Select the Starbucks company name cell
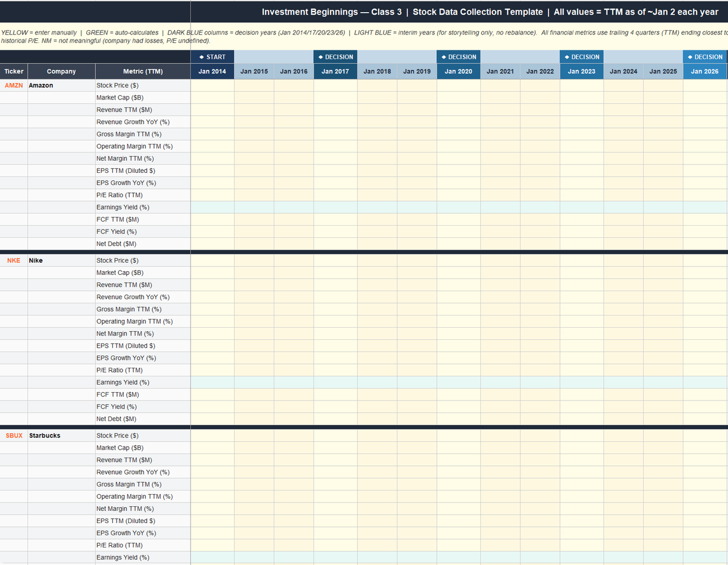Viewport: 728px width, 565px height. tap(61, 436)
